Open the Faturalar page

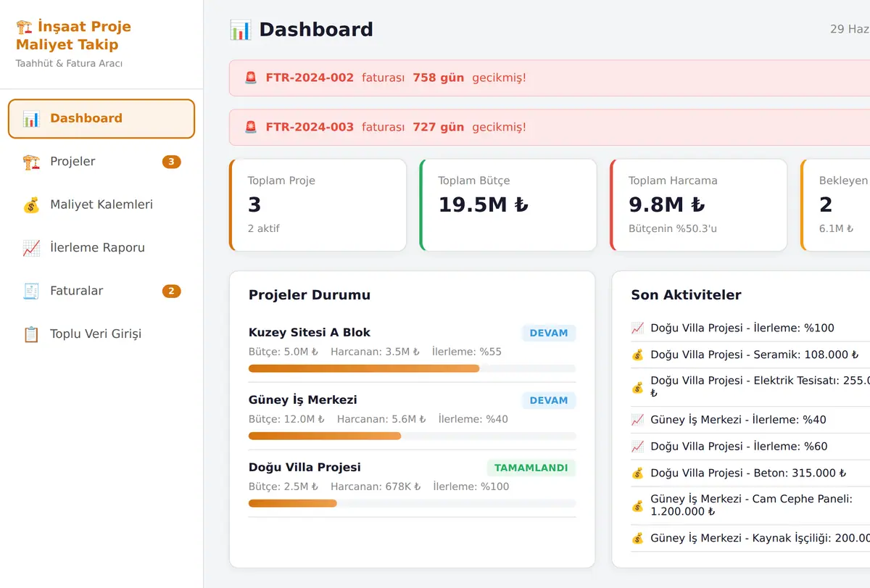coord(101,291)
